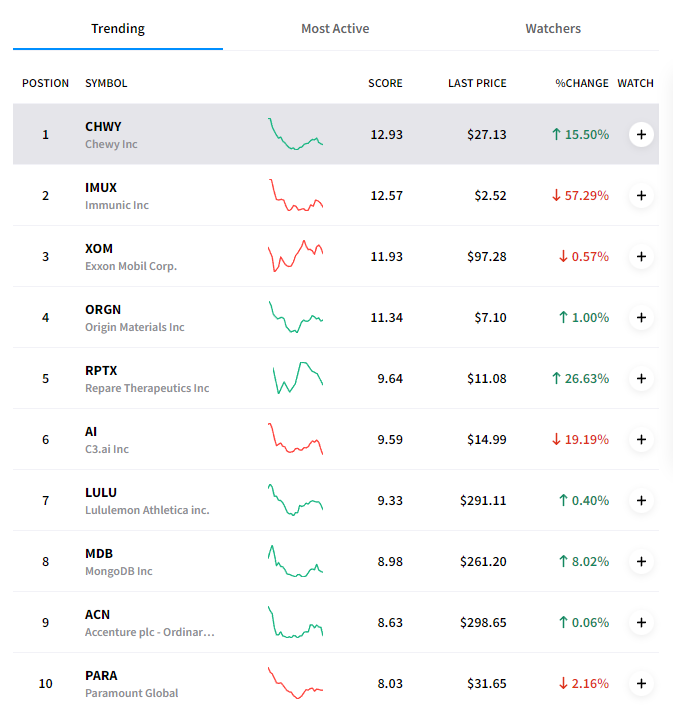
Task: Select the $291.11 last price cell
Action: 483,501
